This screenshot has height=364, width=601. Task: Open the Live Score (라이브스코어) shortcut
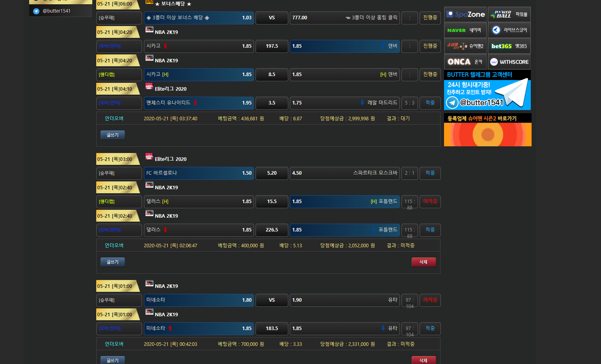(509, 30)
